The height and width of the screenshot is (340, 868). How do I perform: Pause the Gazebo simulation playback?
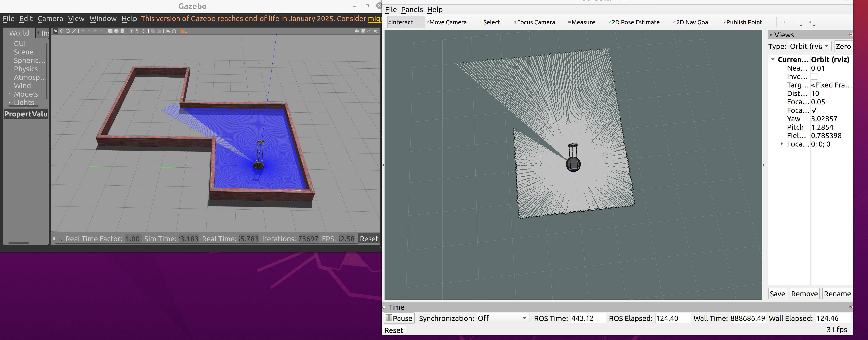pos(54,239)
